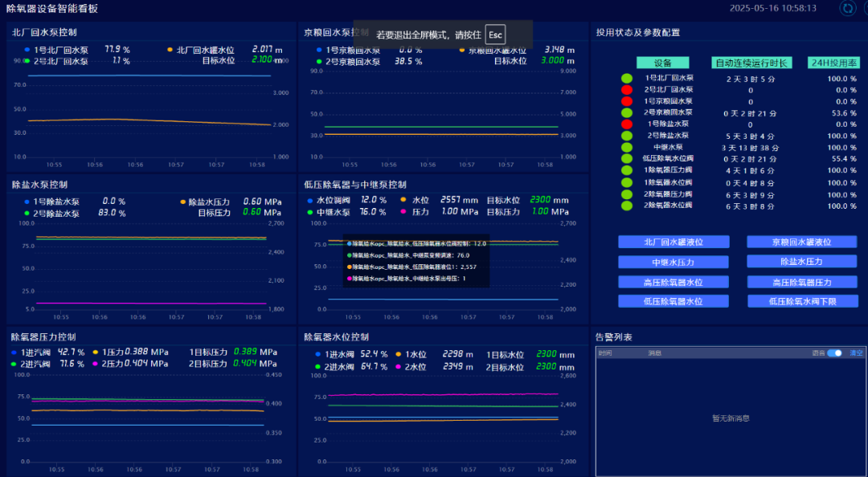This screenshot has width=868, height=477.
Task: Click the 53.6 % value for 2号京粮回水泵
Action: (844, 113)
